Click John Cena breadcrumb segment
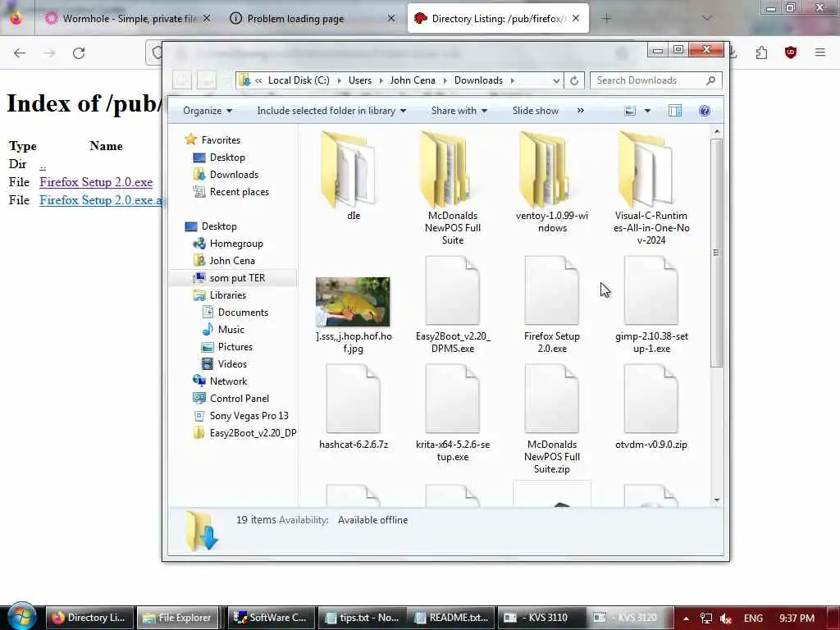Image resolution: width=840 pixels, height=630 pixels. coord(413,80)
